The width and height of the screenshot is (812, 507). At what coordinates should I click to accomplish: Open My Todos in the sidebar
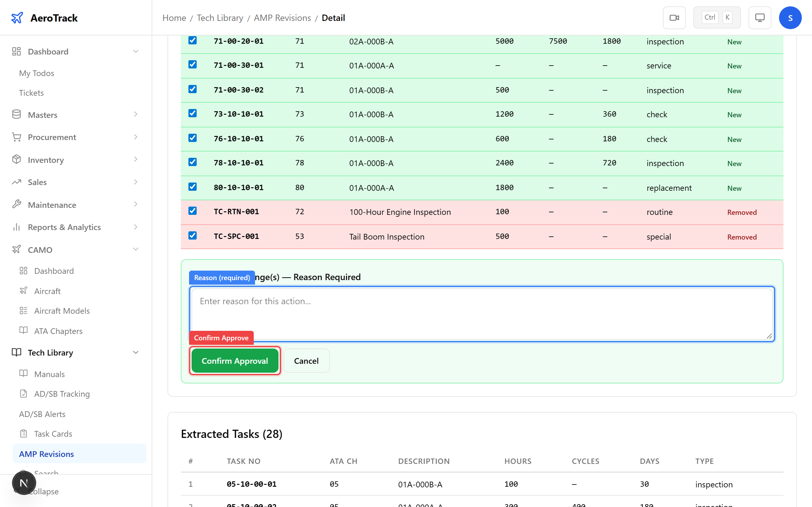click(x=36, y=73)
